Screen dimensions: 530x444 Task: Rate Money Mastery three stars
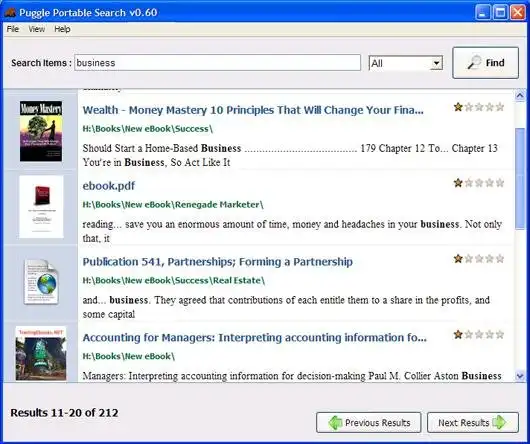[x=479, y=107]
